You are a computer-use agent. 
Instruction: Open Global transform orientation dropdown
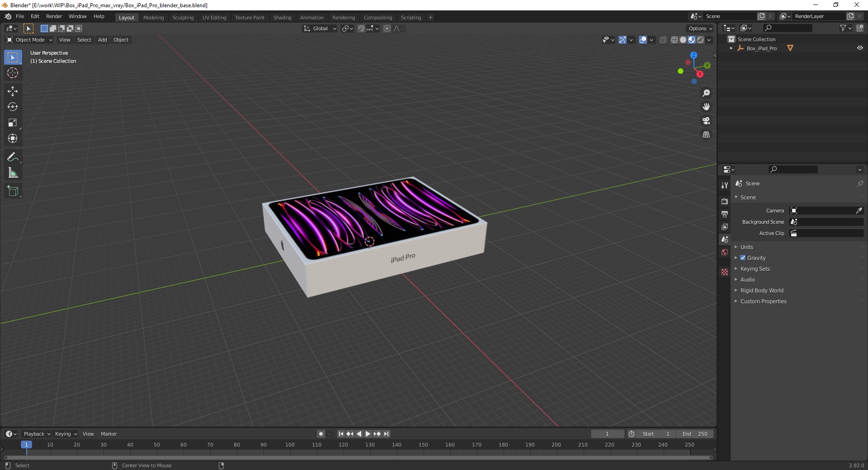[320, 28]
